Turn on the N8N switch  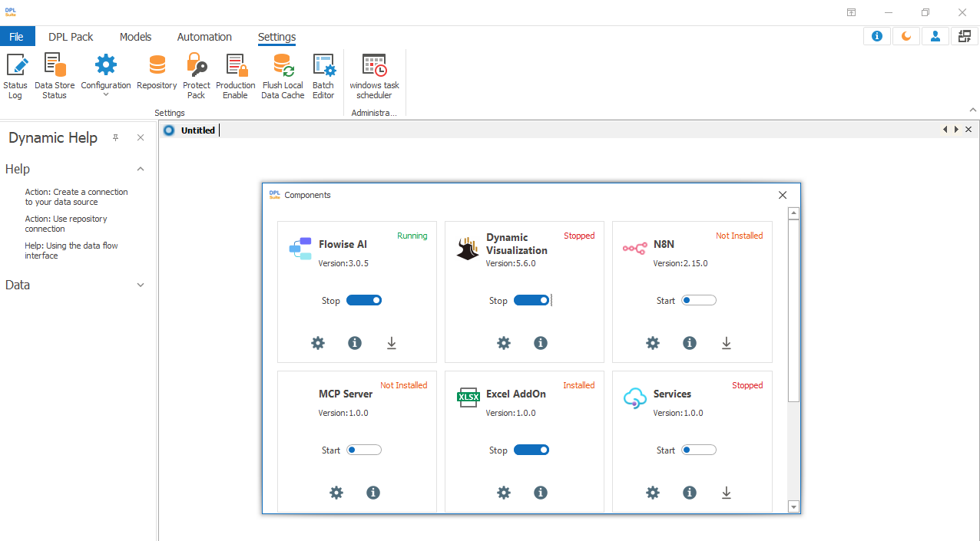[699, 301]
